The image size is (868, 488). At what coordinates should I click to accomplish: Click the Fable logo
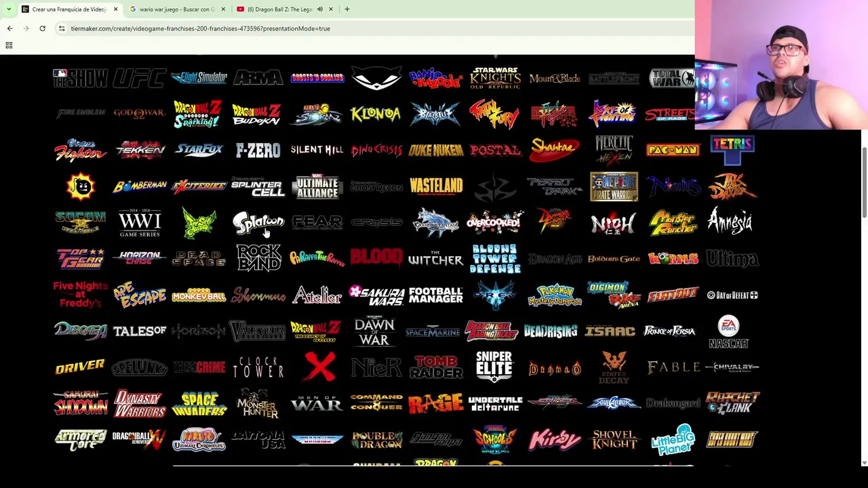[x=673, y=367]
